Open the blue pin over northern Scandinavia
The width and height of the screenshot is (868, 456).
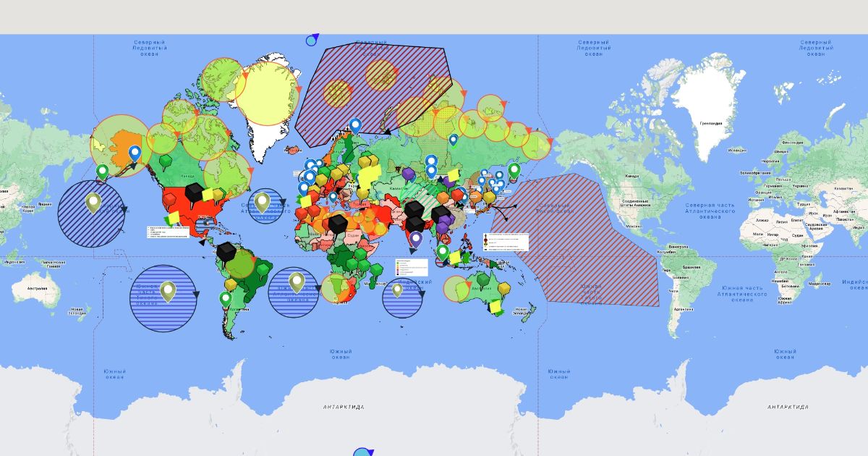click(x=355, y=125)
